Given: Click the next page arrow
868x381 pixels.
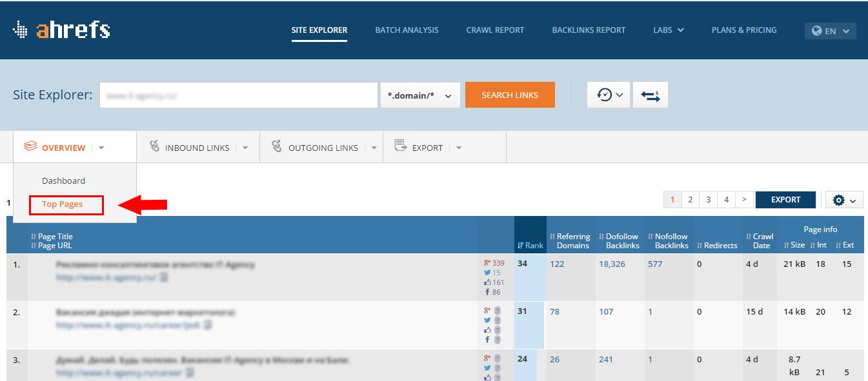Looking at the screenshot, I should point(745,200).
